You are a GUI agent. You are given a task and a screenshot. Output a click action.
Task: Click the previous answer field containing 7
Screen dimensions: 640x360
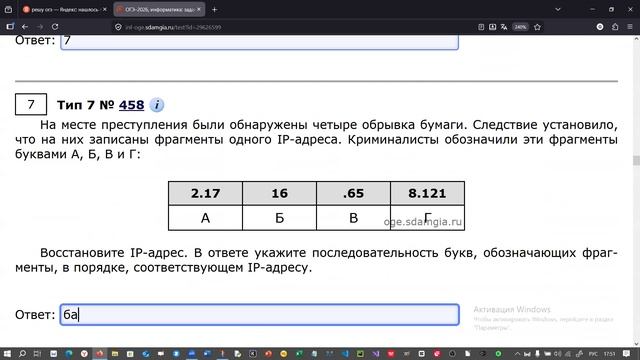(x=260, y=42)
